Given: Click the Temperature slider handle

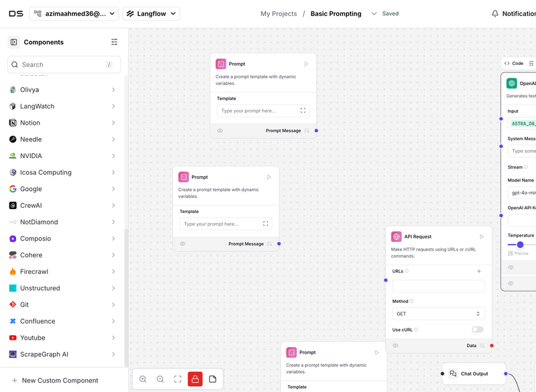Looking at the screenshot, I should [x=520, y=245].
